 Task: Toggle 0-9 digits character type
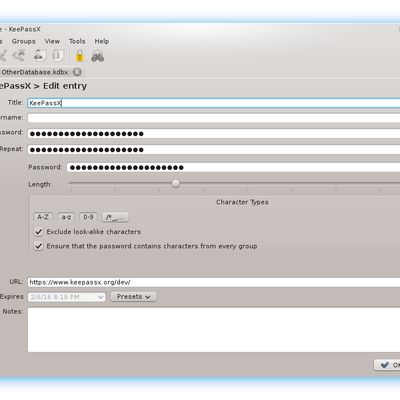pyautogui.click(x=88, y=217)
